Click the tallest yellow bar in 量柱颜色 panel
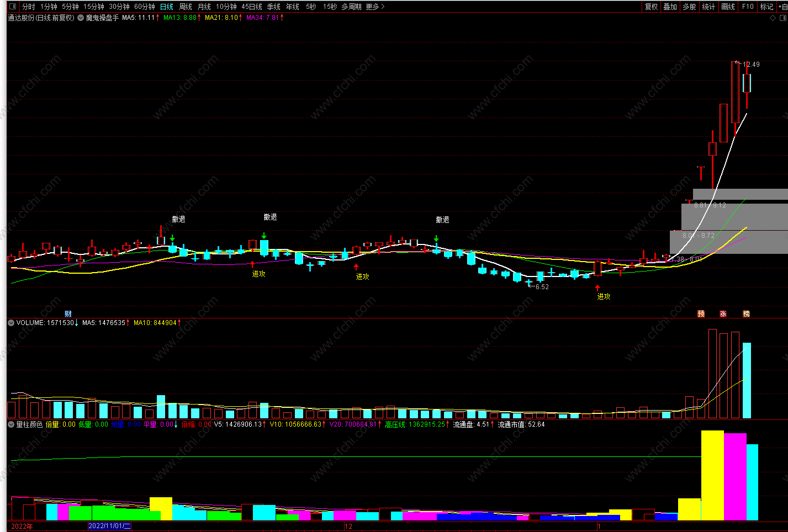This screenshot has width=788, height=532. (x=712, y=475)
